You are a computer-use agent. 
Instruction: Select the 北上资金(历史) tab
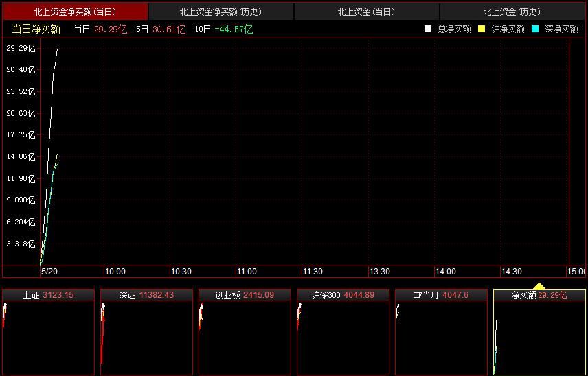pyautogui.click(x=512, y=12)
